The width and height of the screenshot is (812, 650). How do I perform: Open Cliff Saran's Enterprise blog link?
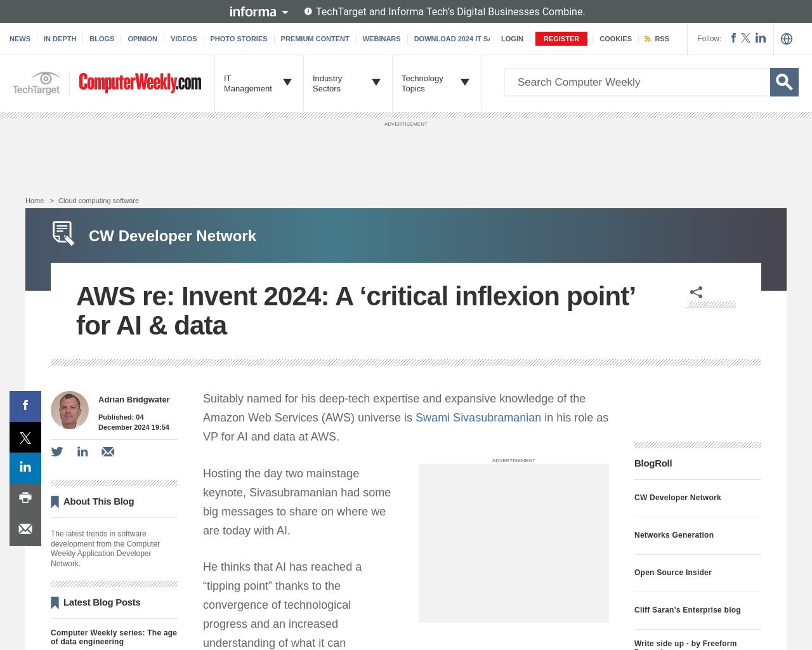pos(688,610)
